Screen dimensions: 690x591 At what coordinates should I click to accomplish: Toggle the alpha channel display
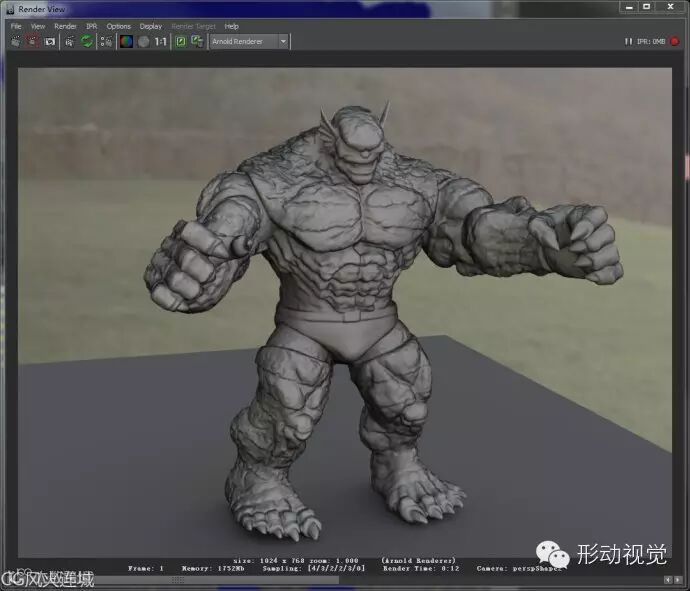click(x=143, y=42)
